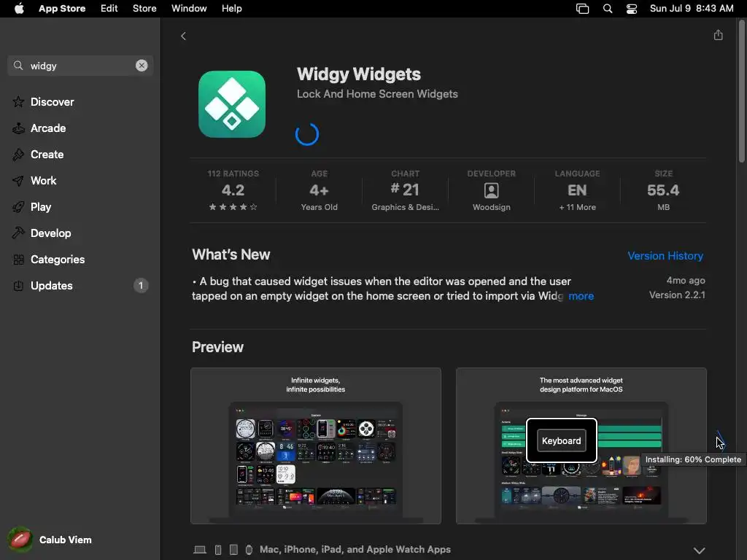Image resolution: width=747 pixels, height=560 pixels.
Task: Open the Discover section
Action: pos(80,102)
